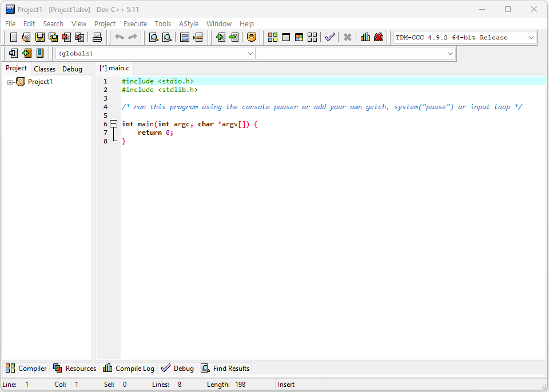549x392 pixels.
Task: Click the 'Length: 198' status bar entry
Action: coord(226,385)
